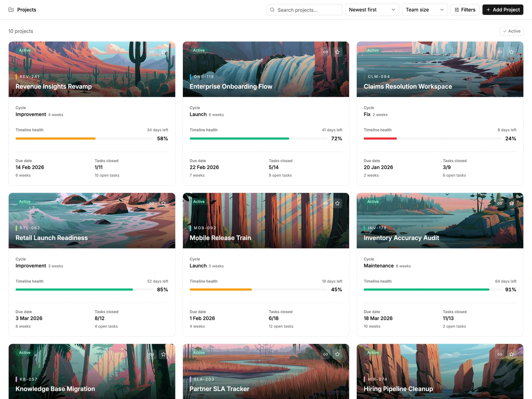
Task: Star the Retail Launch Readiness project
Action: (164, 203)
